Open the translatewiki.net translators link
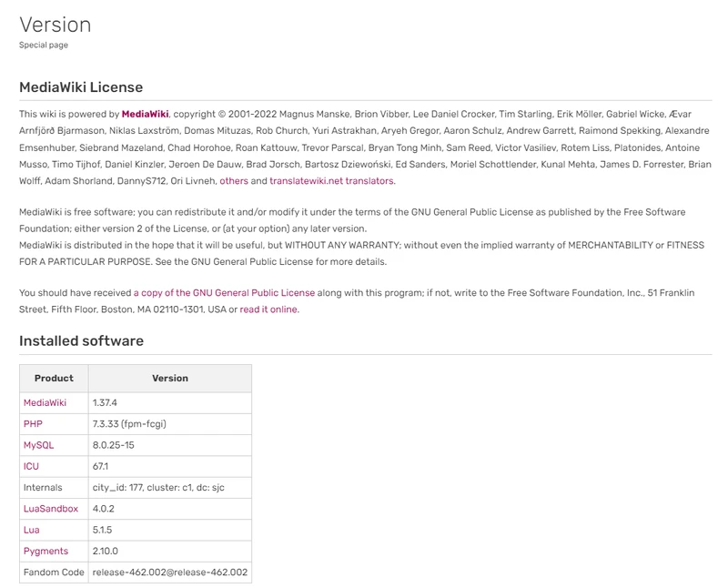Viewport: 728px width, 588px height. 332,181
